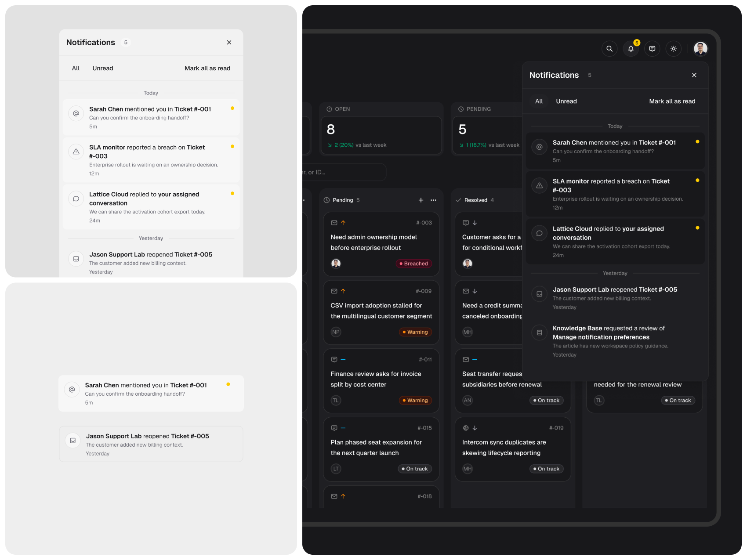Click the TL assignee avatar on ticket #-011

click(x=336, y=401)
